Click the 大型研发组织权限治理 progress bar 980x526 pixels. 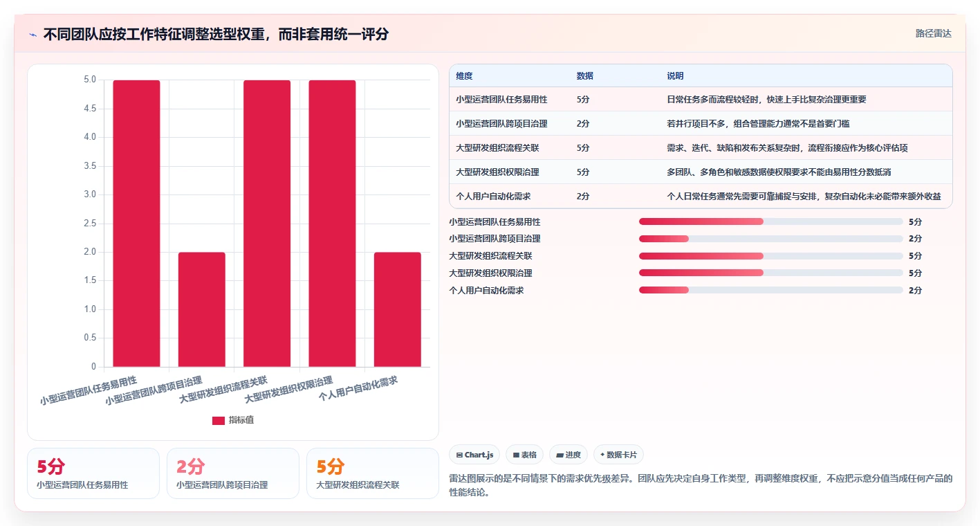770,273
